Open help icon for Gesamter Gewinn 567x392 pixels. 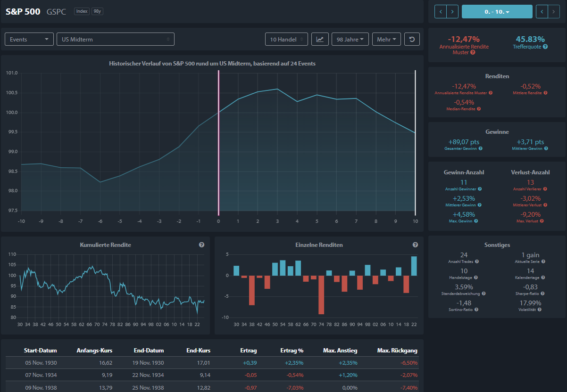(481, 148)
